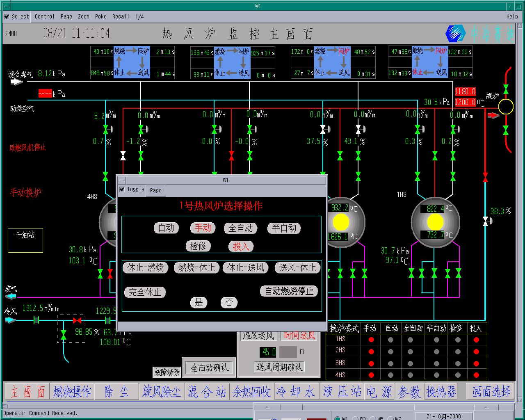Click the 检修 maintenance button
The image size is (525, 420).
[x=198, y=246]
